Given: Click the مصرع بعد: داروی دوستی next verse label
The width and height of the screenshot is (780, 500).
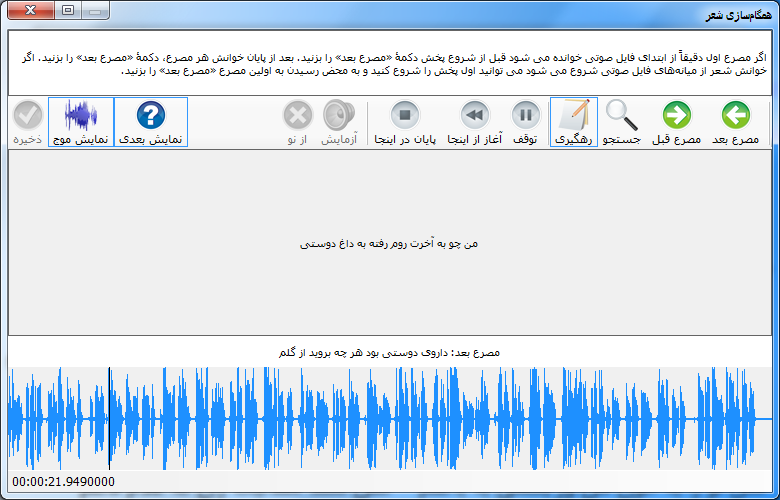Looking at the screenshot, I should coord(389,353).
